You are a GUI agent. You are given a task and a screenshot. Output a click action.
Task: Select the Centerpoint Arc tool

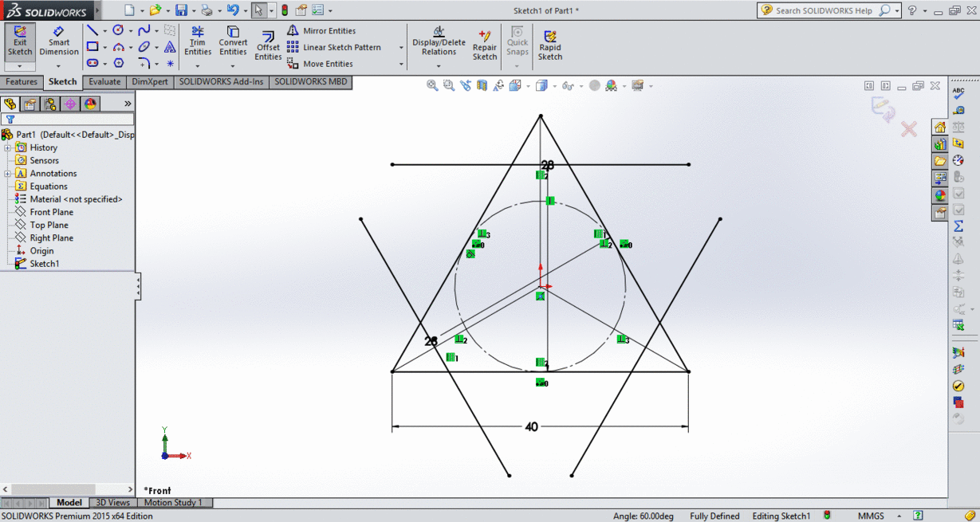118,47
